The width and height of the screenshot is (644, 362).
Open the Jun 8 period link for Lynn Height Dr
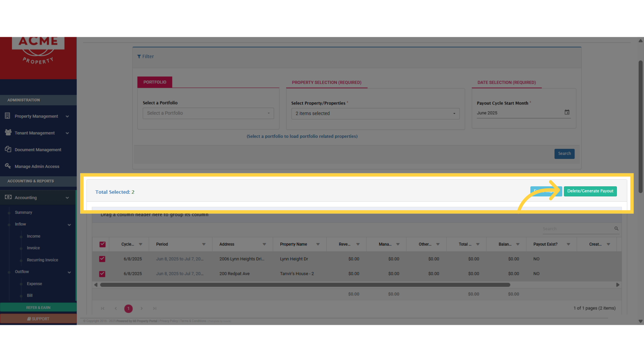click(x=179, y=259)
